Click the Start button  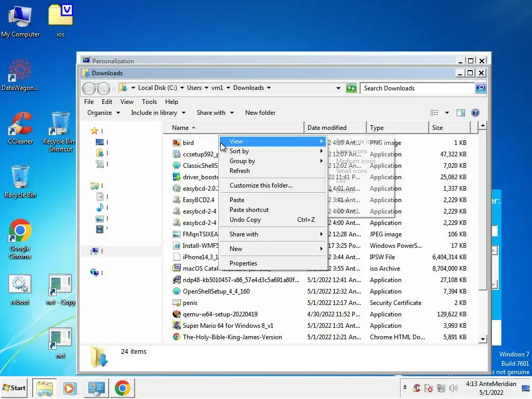14,388
